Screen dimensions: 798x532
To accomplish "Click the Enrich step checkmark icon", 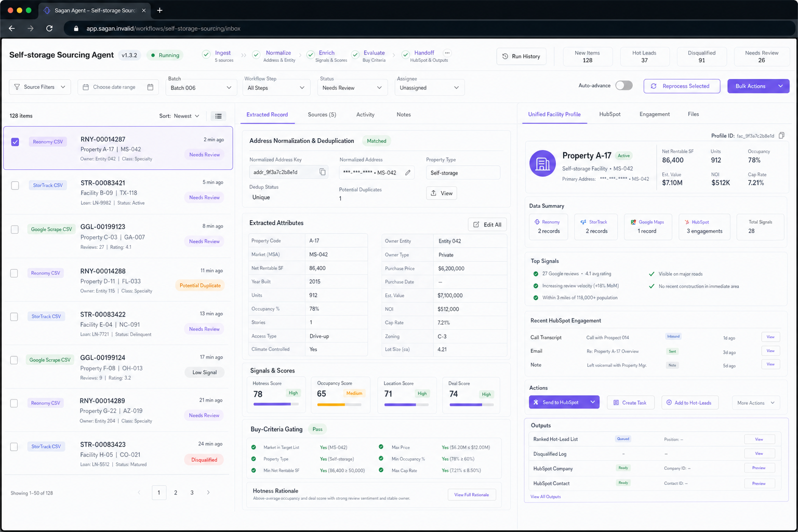I will (x=311, y=55).
